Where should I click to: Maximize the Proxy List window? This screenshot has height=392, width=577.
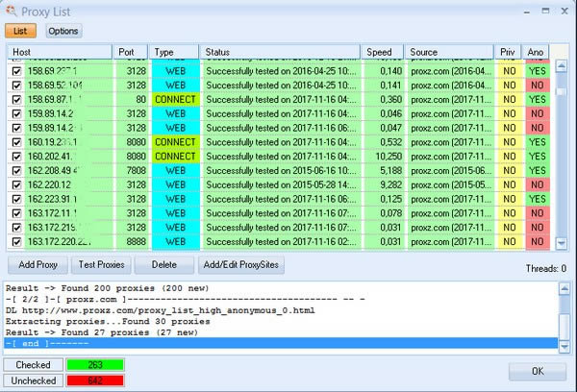(x=545, y=11)
